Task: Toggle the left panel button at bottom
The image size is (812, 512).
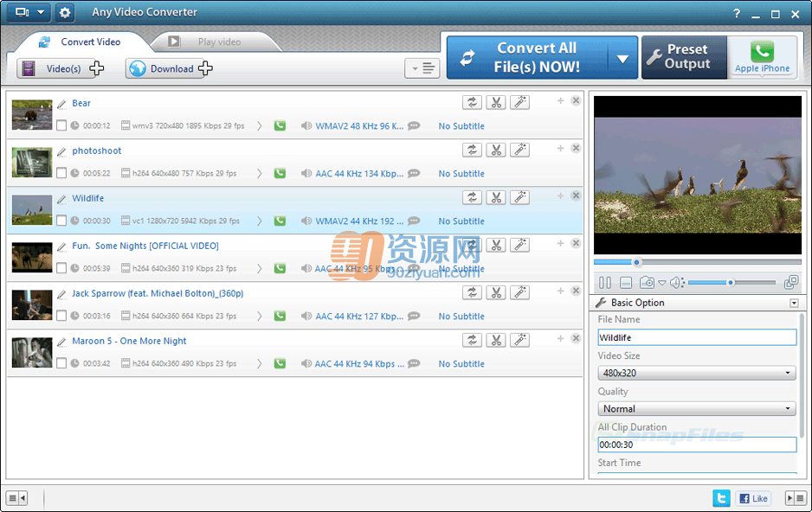Action: 17,498
